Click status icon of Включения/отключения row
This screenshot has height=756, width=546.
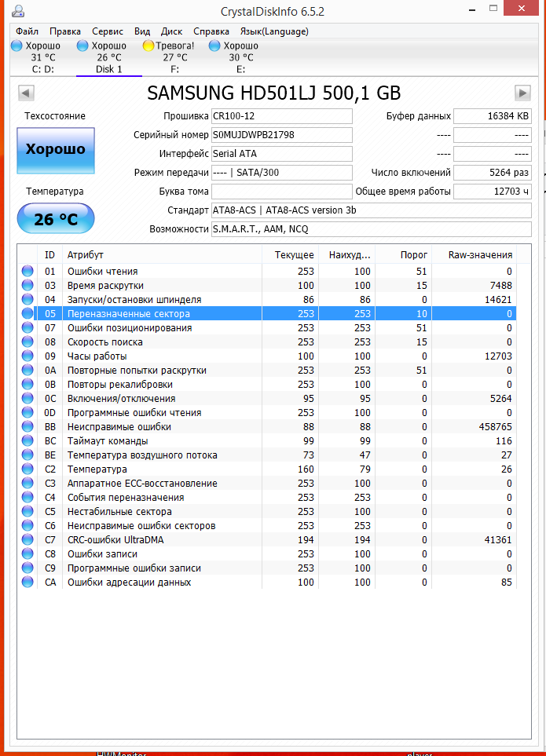click(x=27, y=398)
